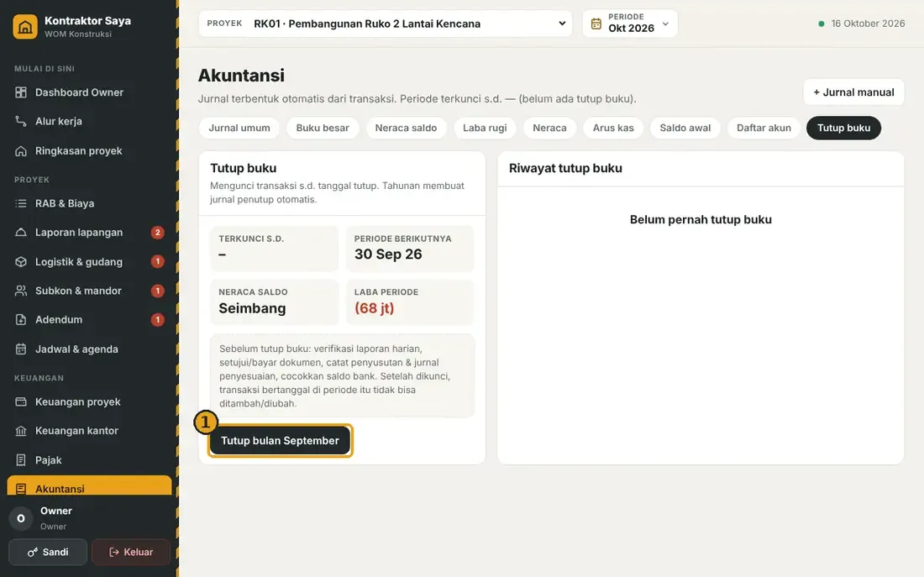Screen dimensions: 924x577
Task: Click the Keuangan kantor bank icon
Action: (21, 431)
